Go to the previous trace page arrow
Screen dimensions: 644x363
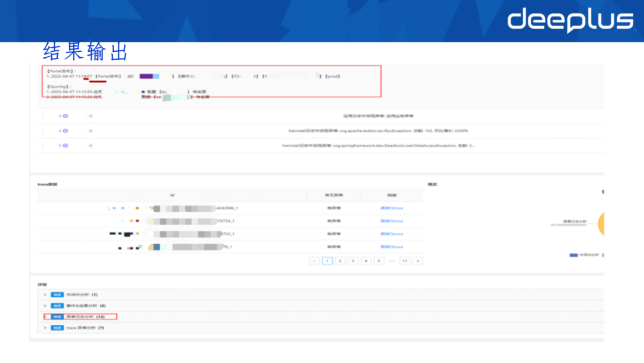[x=315, y=261]
